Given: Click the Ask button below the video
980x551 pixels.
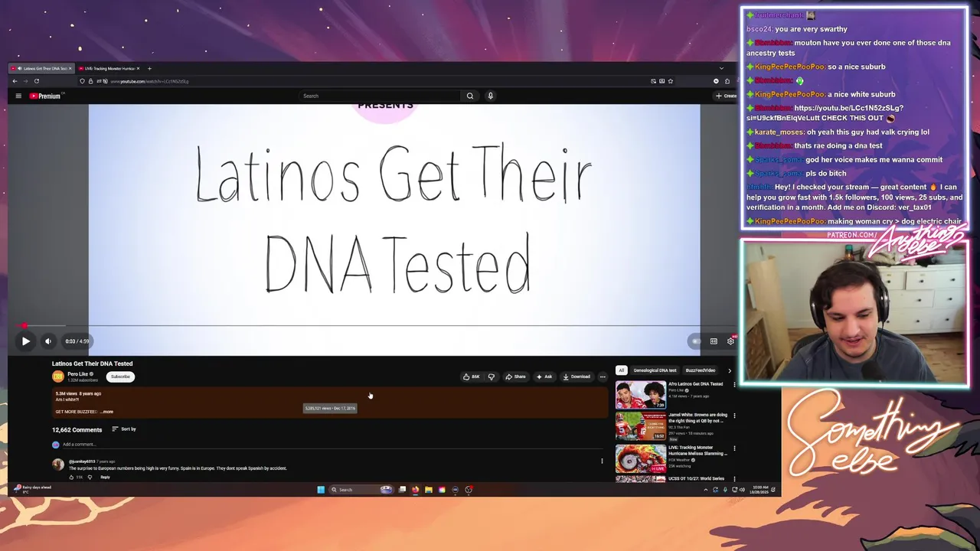Looking at the screenshot, I should click(544, 377).
